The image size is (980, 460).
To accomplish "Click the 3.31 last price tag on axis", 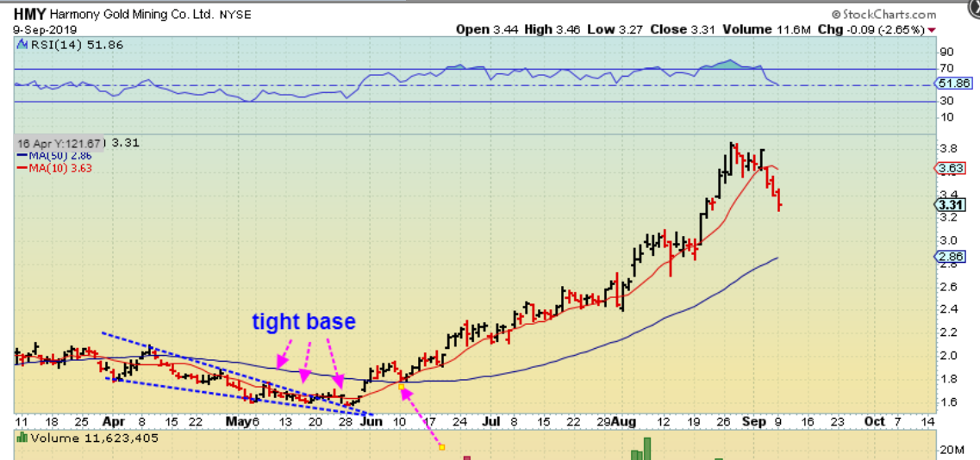I will (x=948, y=205).
